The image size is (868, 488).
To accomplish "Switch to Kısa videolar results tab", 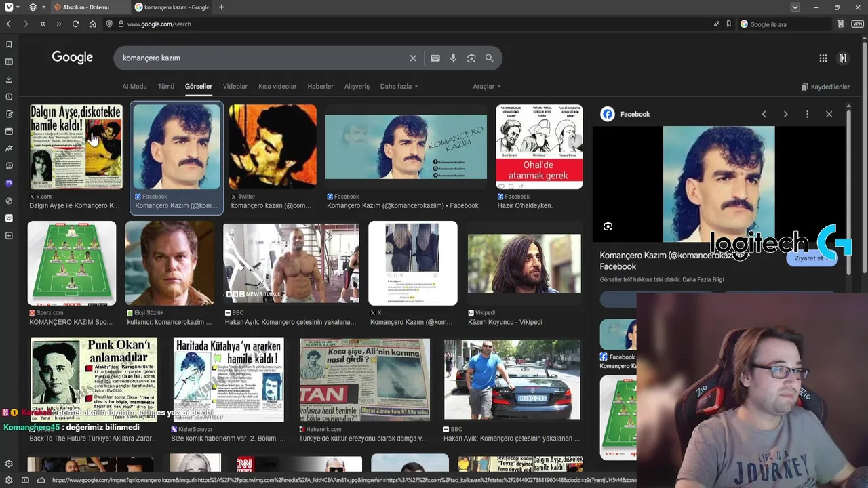I will tap(277, 87).
